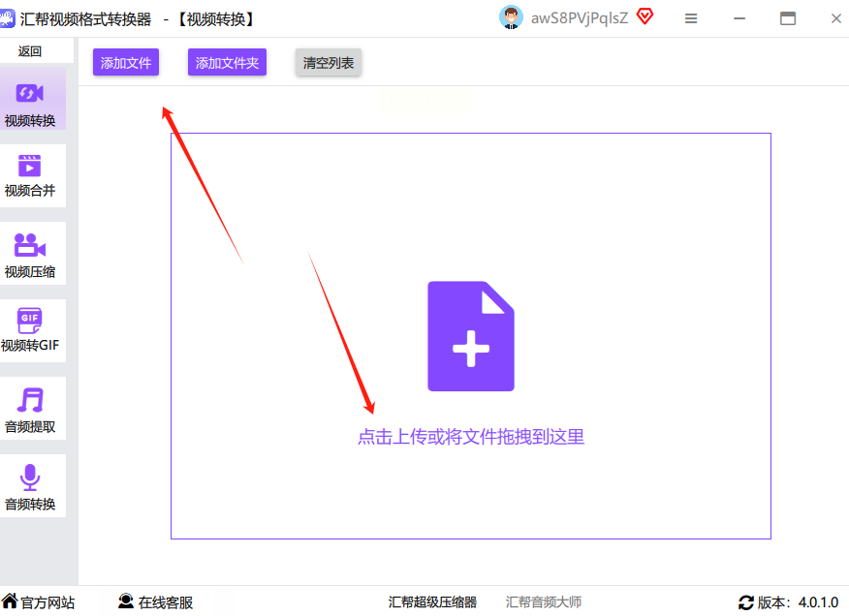
Task: Click the red VIP diamond icon
Action: coord(645,16)
